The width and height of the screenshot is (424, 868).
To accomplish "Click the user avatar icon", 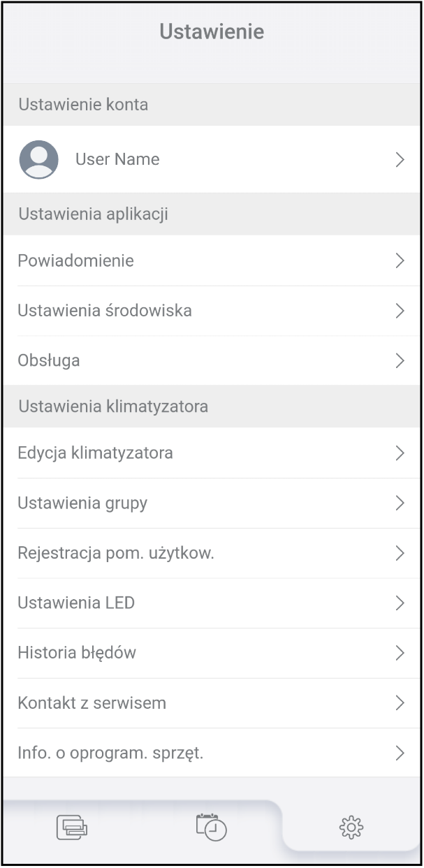I will pyautogui.click(x=38, y=159).
